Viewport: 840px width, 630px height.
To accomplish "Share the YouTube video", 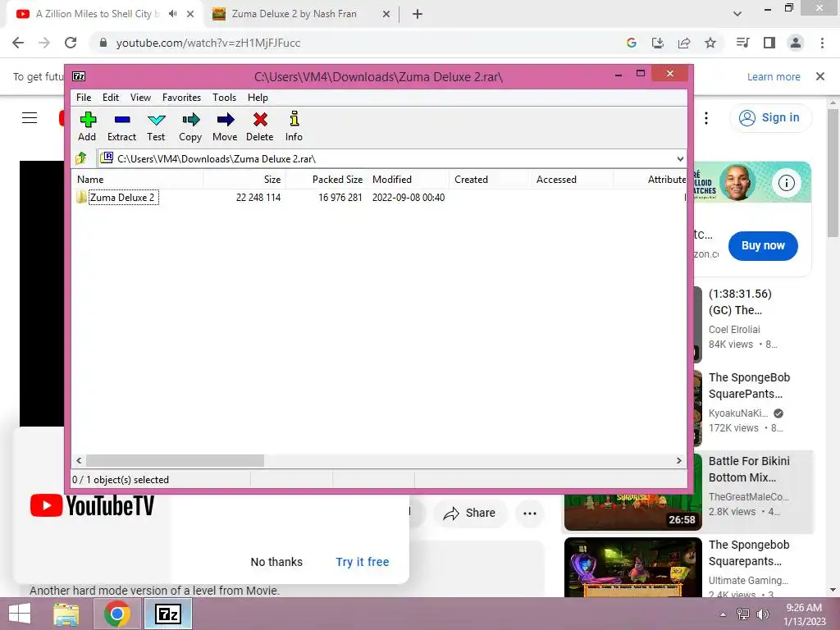I will (469, 514).
